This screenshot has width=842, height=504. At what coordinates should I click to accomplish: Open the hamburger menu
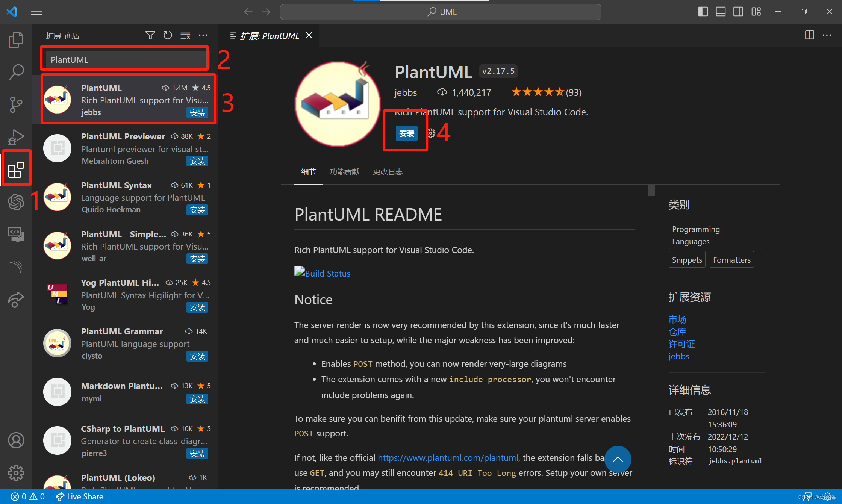click(36, 12)
